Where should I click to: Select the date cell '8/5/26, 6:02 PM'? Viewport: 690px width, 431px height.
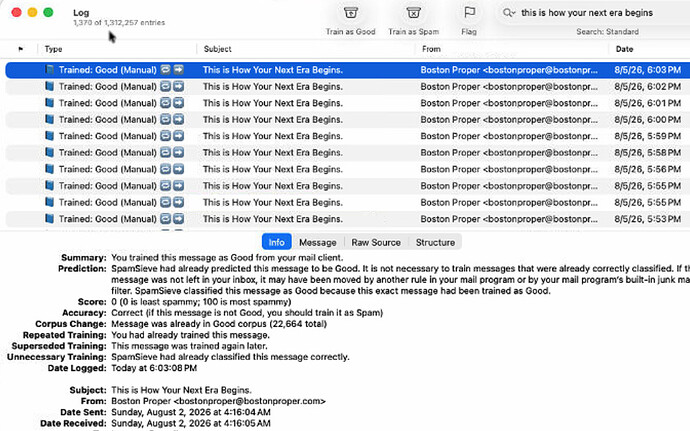pyautogui.click(x=647, y=86)
